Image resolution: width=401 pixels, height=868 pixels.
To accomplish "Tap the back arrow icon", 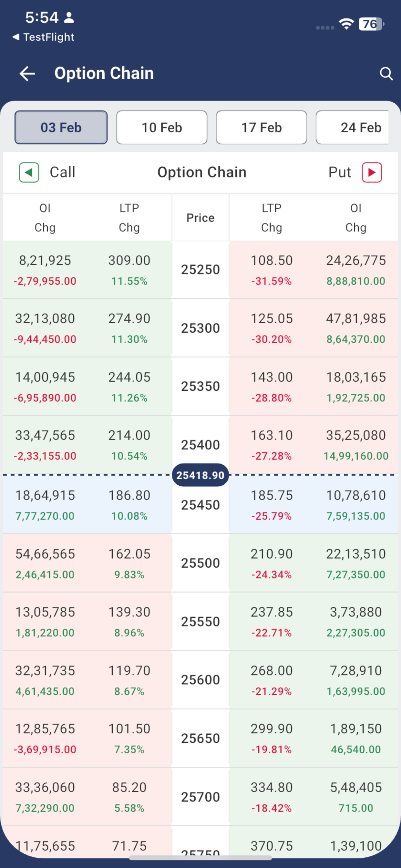I will 27,73.
